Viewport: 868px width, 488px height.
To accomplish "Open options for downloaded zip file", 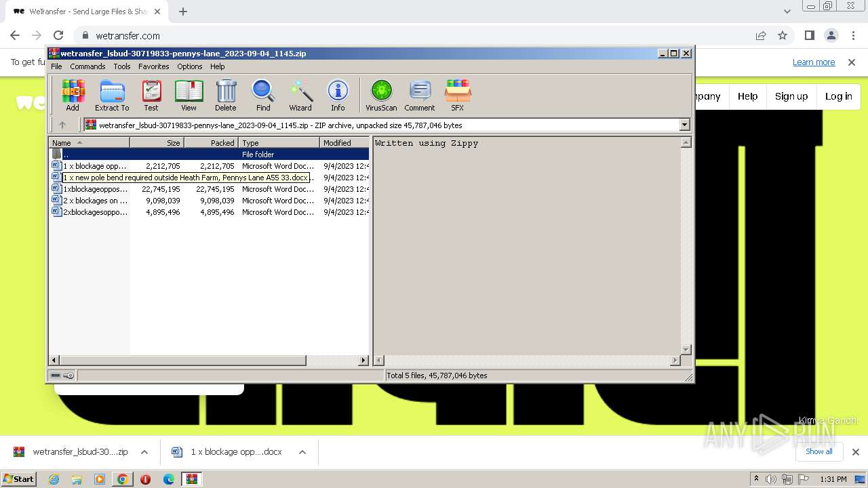I will pyautogui.click(x=144, y=452).
